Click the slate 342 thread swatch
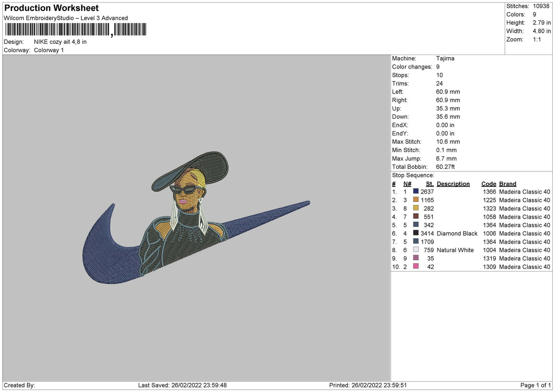The image size is (555, 392). [416, 225]
